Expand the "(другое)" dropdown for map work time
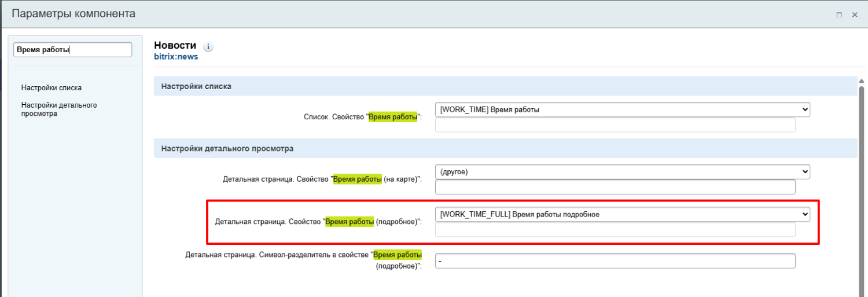The height and width of the screenshot is (297, 868). coord(622,172)
